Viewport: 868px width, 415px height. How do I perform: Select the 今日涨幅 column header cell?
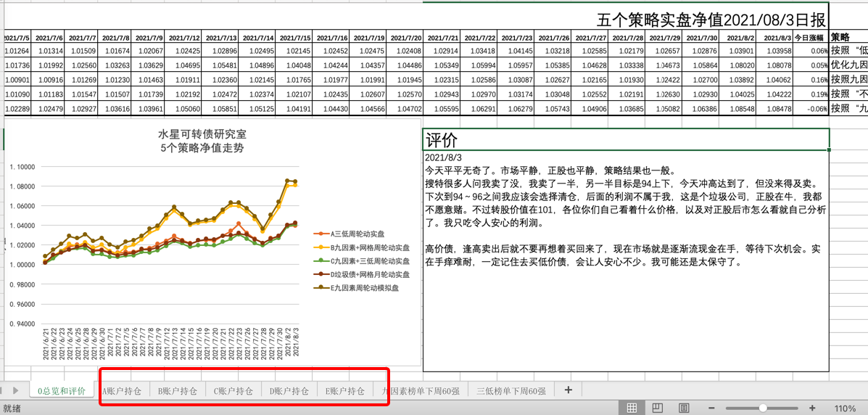(811, 38)
